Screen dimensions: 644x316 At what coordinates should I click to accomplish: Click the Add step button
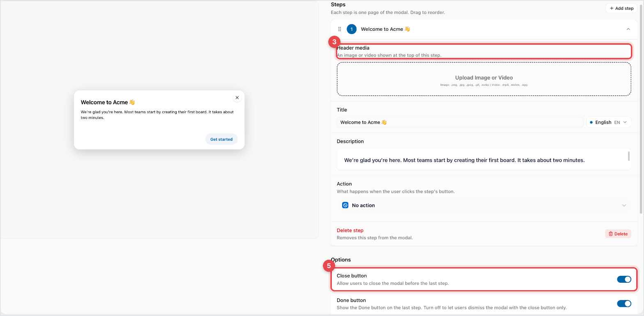click(621, 8)
